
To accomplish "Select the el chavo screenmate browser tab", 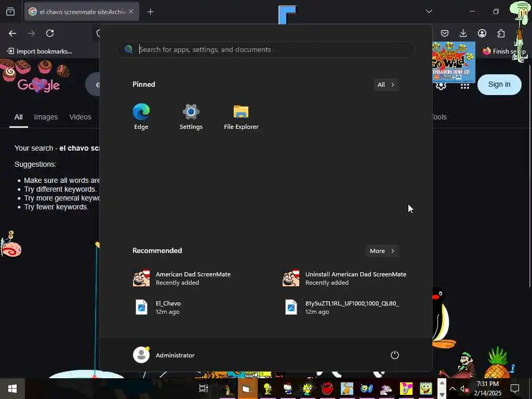I will click(82, 11).
